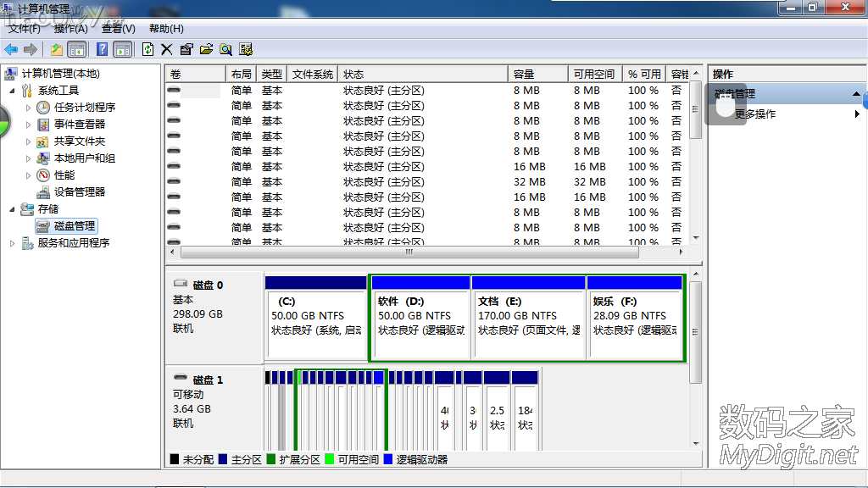This screenshot has height=488, width=868.
Task: Toggle the console tree visibility icon
Action: coord(77,49)
